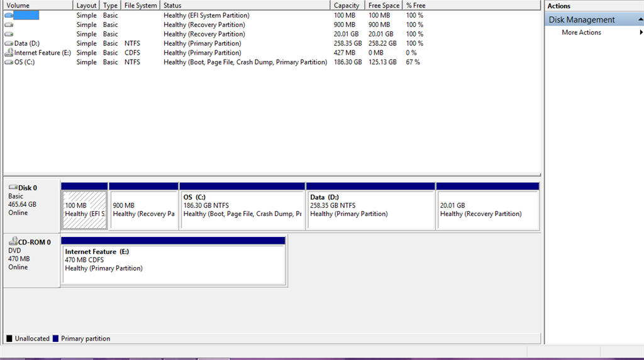
Task: Select the Disk 0 label panel
Action: (x=31, y=205)
